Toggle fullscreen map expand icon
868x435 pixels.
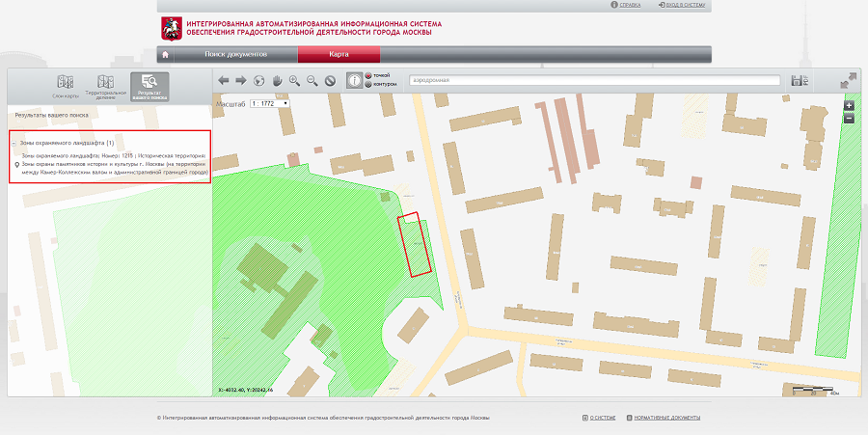click(848, 81)
